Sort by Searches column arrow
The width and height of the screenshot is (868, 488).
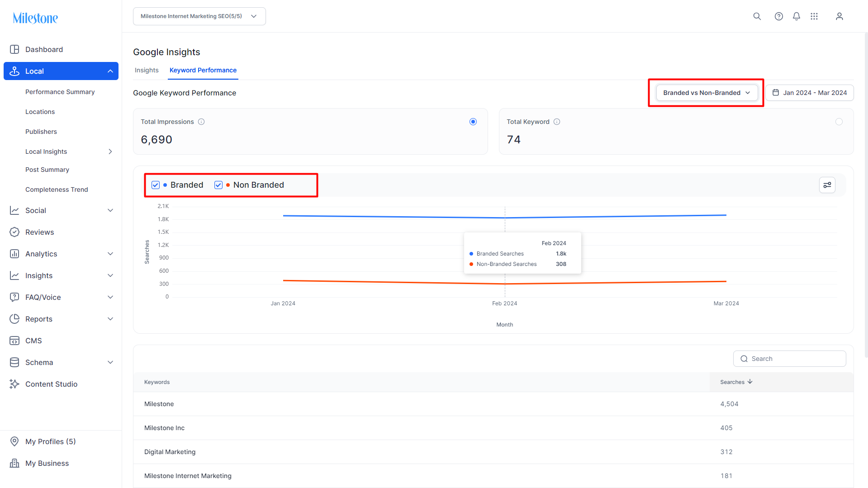(x=750, y=382)
